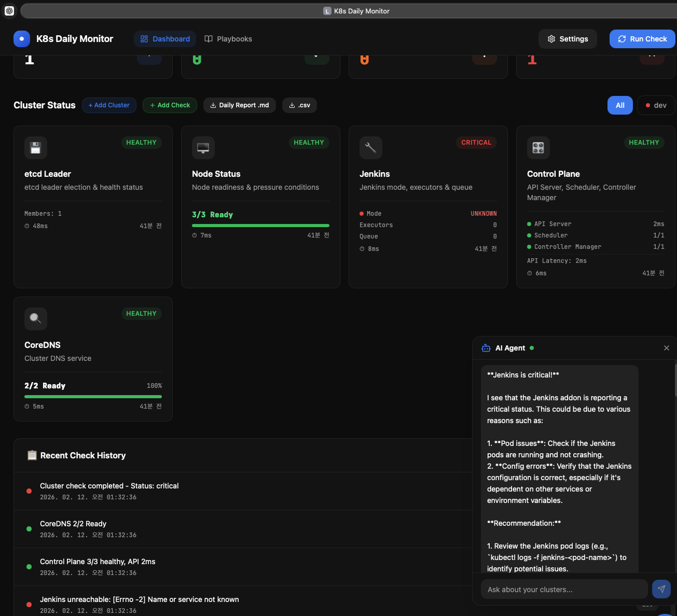Click the AI Agent robot icon

tap(486, 348)
